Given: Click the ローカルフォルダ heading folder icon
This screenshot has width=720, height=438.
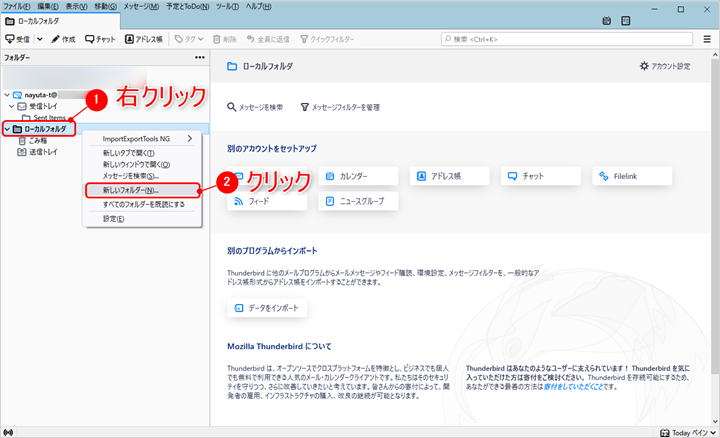Looking at the screenshot, I should tap(232, 67).
